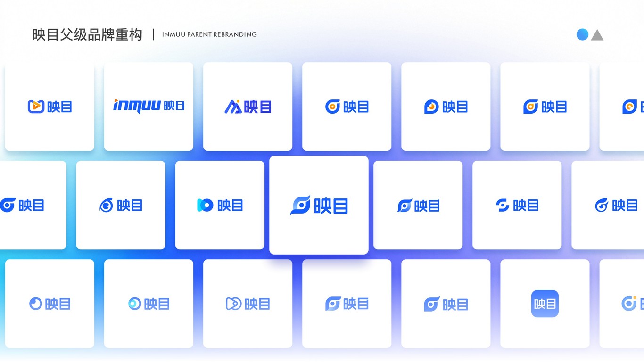Click the grey triangle in the header corner
The width and height of the screenshot is (644, 362).
(x=597, y=35)
